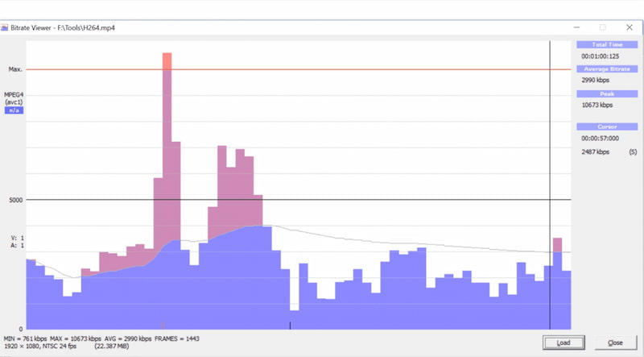The image size is (644, 357).
Task: Click the 00:00:57:000 cursor time value
Action: coord(599,139)
